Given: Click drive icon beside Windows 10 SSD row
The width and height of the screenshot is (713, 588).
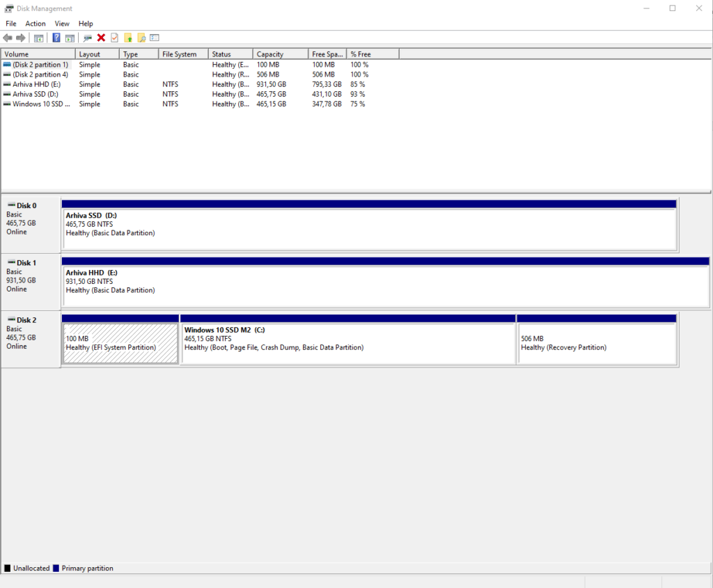Looking at the screenshot, I should tap(7, 104).
